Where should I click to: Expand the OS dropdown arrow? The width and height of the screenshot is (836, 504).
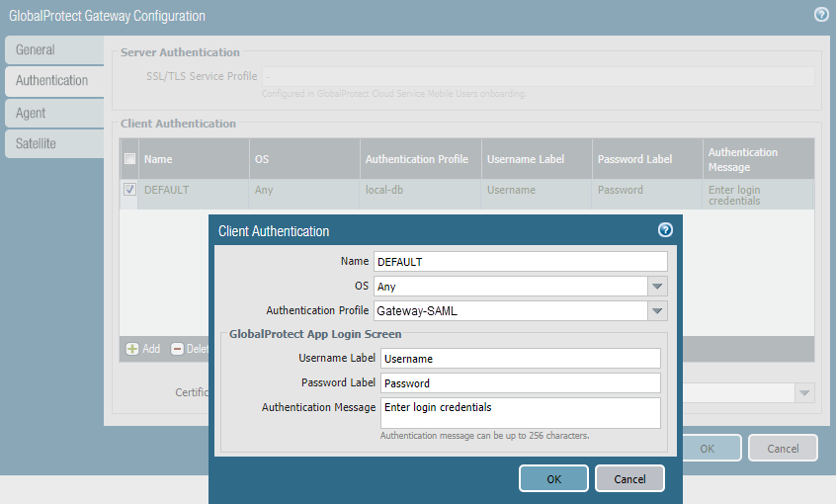658,287
